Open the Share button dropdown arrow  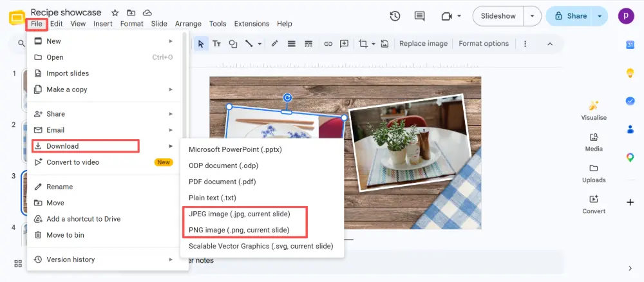click(600, 16)
